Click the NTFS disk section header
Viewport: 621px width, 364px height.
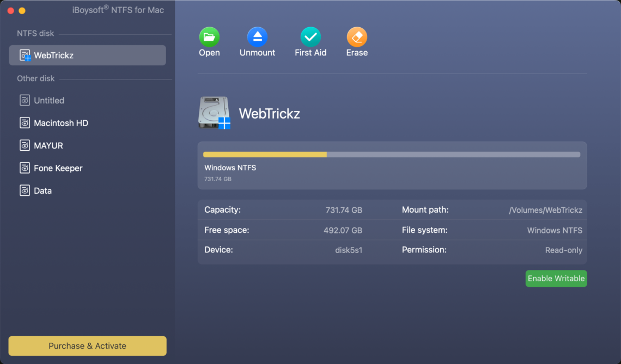(x=35, y=34)
